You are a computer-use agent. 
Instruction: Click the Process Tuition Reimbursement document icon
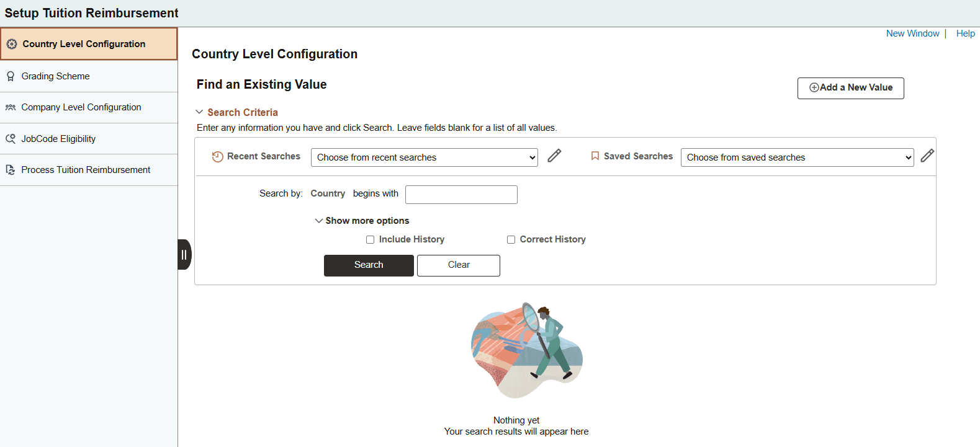11,170
